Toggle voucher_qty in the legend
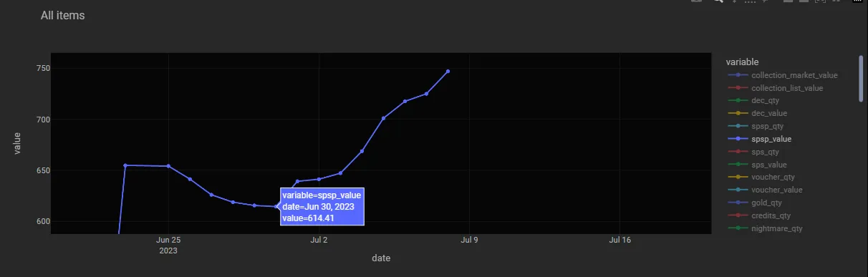The image size is (868, 277). pyautogui.click(x=761, y=177)
